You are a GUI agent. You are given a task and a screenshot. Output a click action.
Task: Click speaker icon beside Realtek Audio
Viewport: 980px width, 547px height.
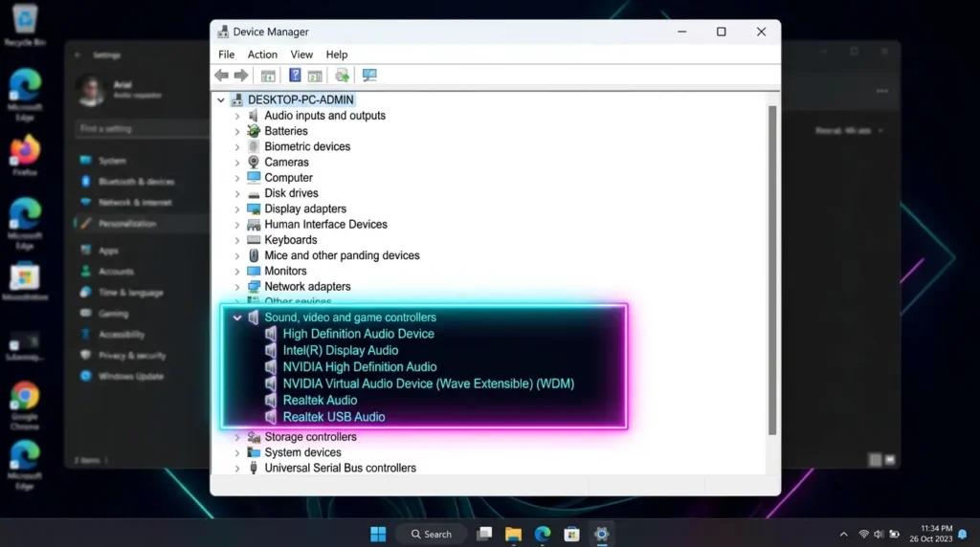[x=270, y=401]
